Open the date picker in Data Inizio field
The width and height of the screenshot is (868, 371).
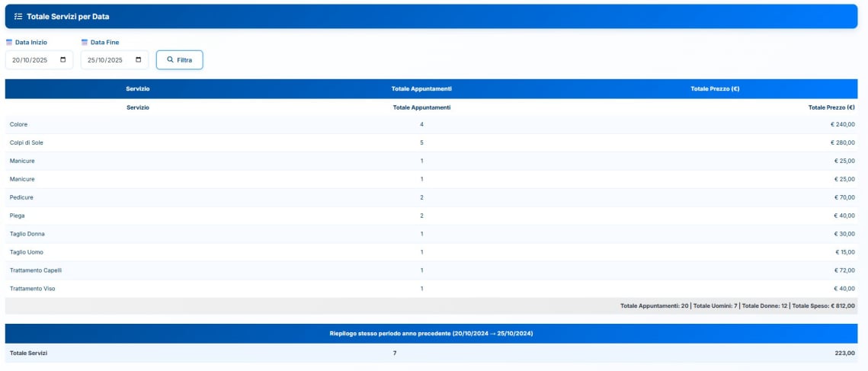(62, 59)
